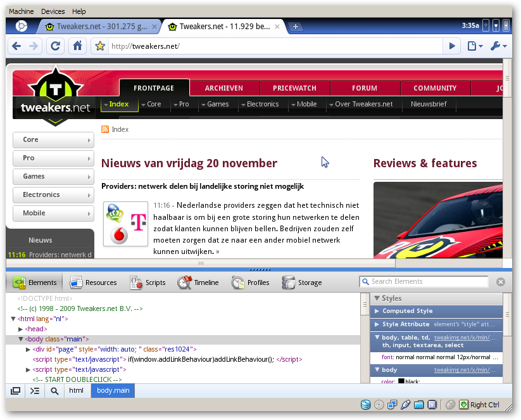521x420 pixels.
Task: Collapse the body class main node
Action: pyautogui.click(x=21, y=339)
